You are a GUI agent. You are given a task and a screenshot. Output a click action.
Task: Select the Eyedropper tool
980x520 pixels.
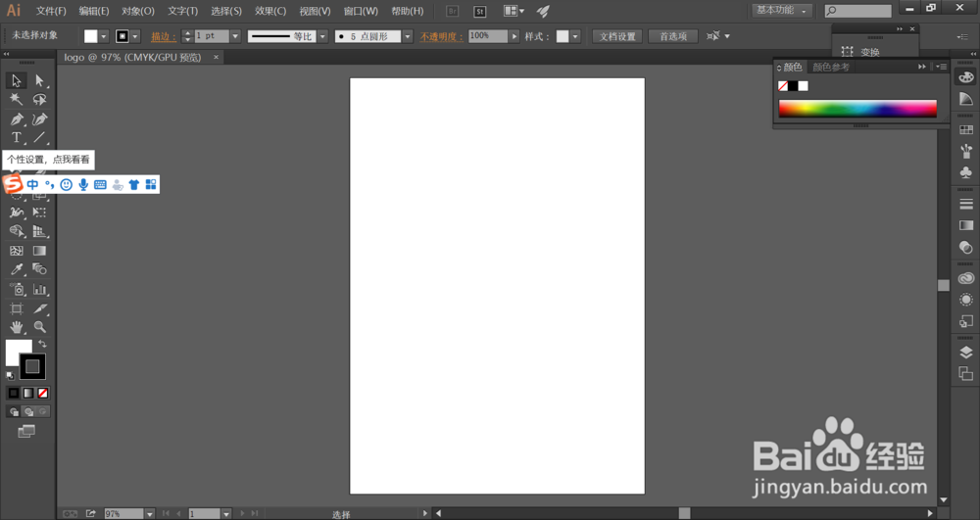tap(17, 269)
